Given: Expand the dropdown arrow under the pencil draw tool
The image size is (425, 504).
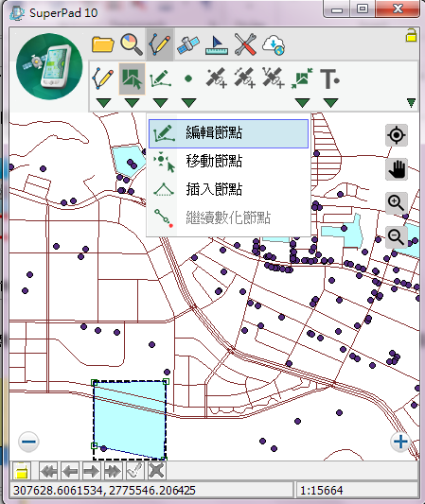Looking at the screenshot, I should tap(103, 103).
